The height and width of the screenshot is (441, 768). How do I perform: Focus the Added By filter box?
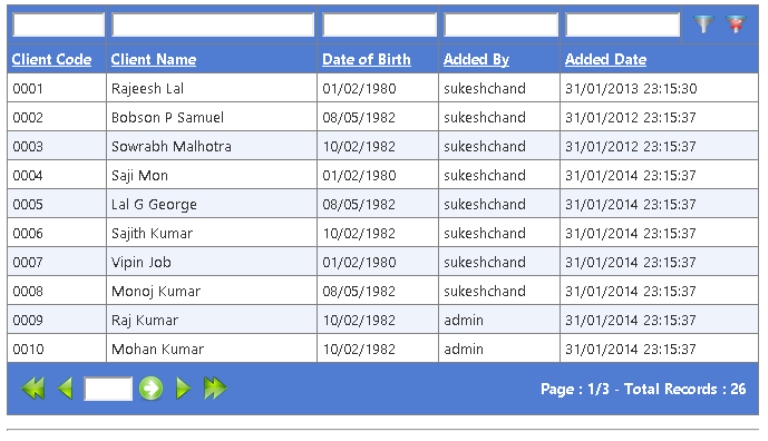[x=501, y=24]
